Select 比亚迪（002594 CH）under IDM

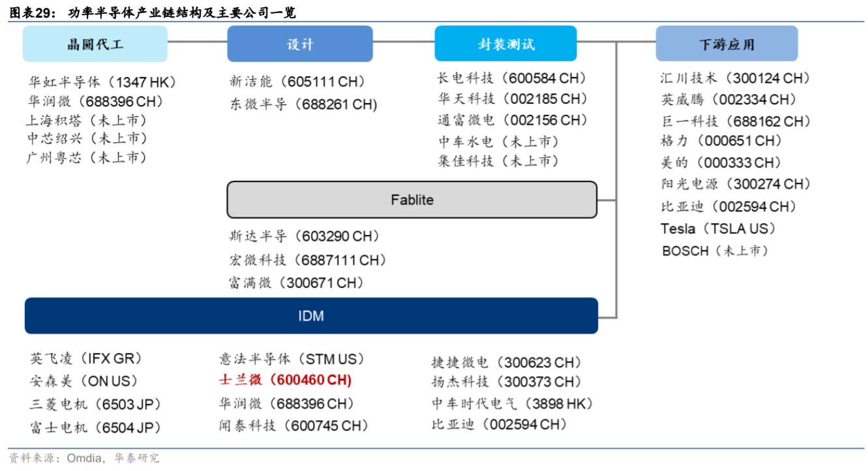click(500, 425)
